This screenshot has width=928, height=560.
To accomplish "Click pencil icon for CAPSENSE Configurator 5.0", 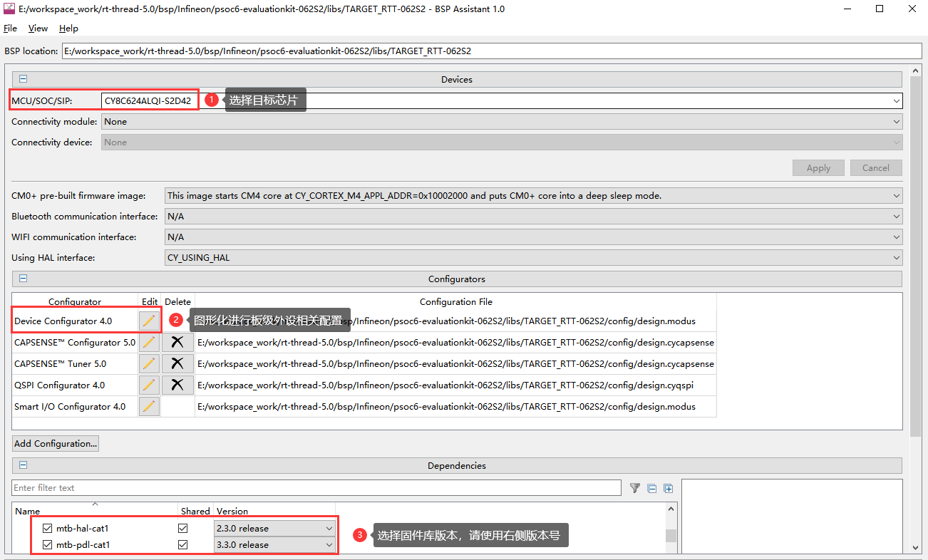I will 148,343.
